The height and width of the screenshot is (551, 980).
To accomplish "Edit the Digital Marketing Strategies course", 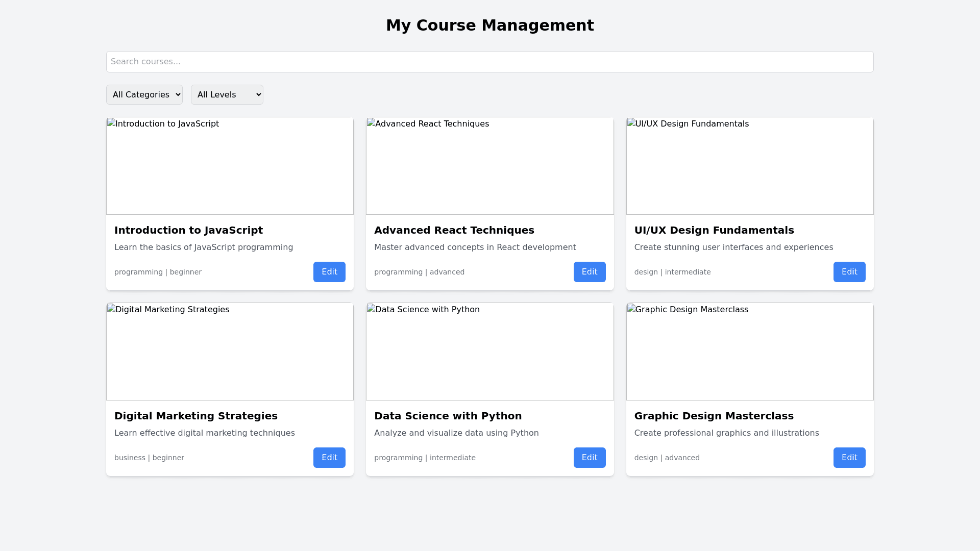I will point(329,458).
